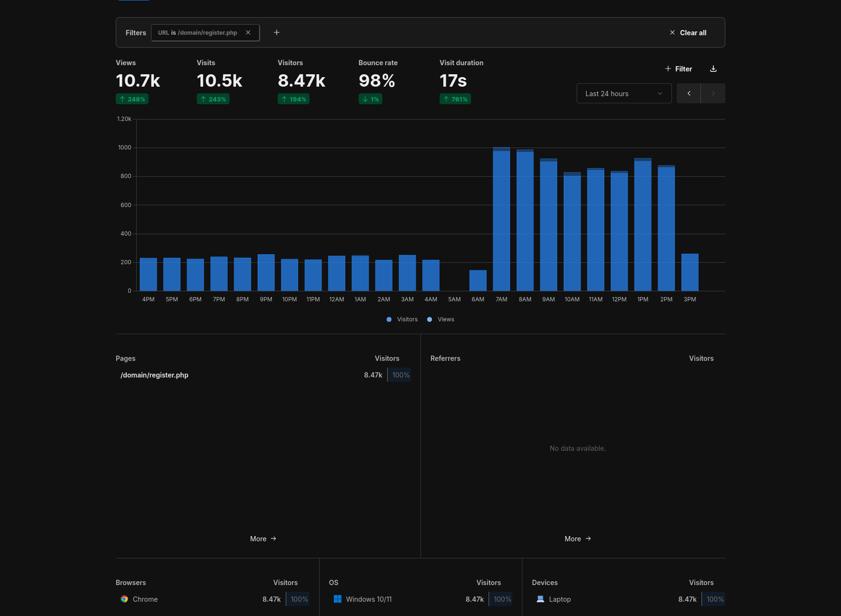Expand Referrers list with More link
841x616 pixels.
(578, 539)
